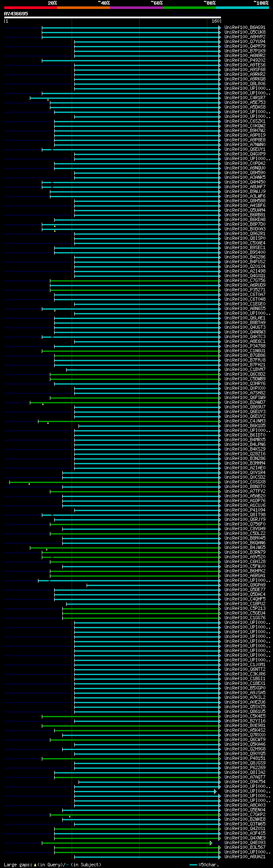Select label UniRef100_A7TFV2
The image size is (273, 868).
[245, 491]
